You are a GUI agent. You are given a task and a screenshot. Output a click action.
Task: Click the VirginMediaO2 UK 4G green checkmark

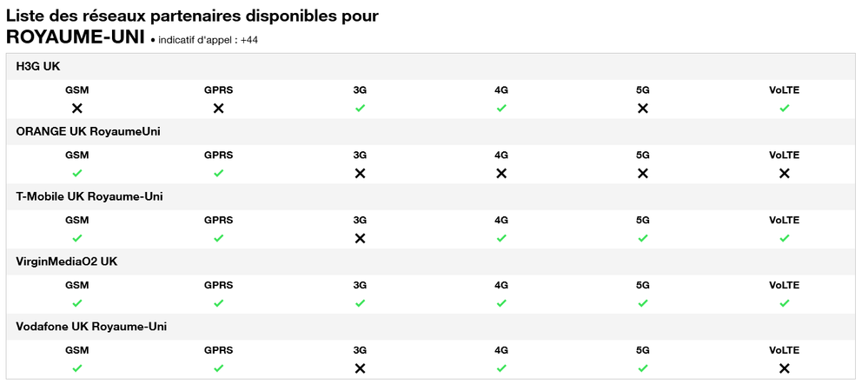(501, 304)
